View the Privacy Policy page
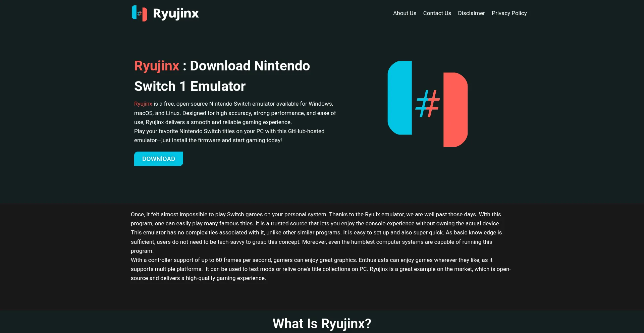 pos(509,13)
